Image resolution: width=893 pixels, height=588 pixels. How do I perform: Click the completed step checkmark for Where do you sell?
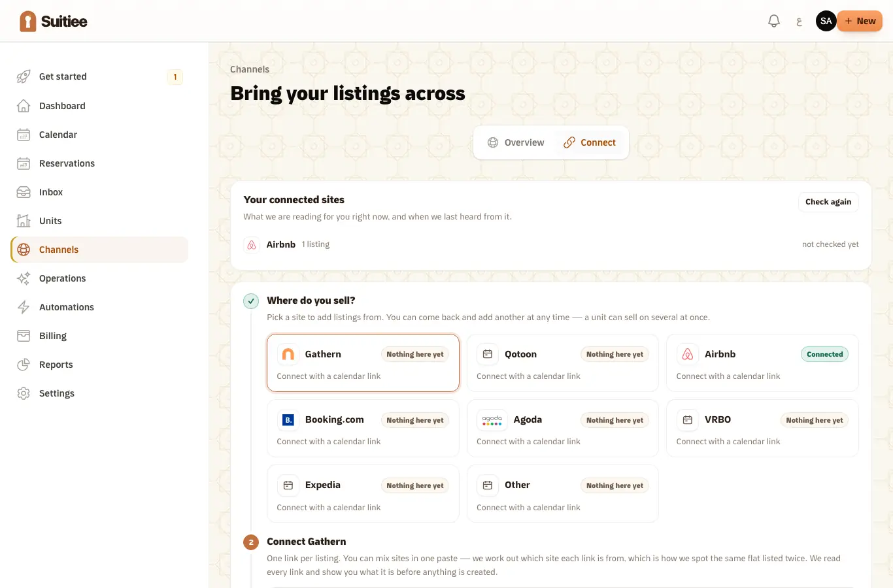coord(251,301)
